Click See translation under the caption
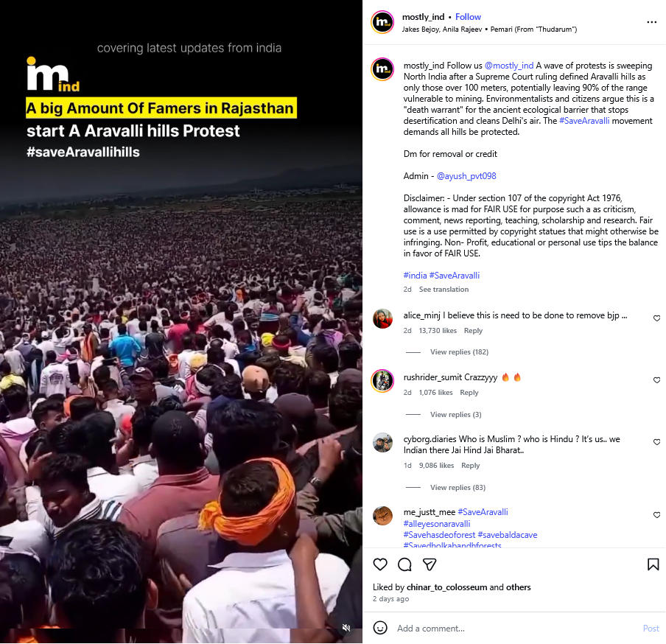 coord(444,290)
